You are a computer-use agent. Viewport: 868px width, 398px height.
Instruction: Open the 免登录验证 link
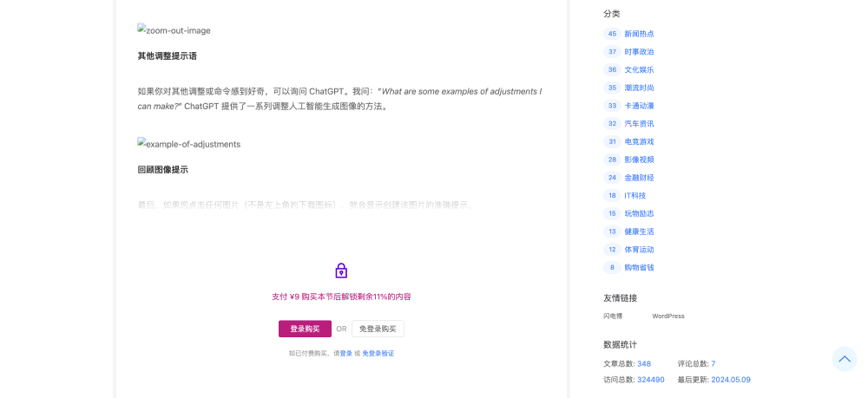pyautogui.click(x=378, y=353)
